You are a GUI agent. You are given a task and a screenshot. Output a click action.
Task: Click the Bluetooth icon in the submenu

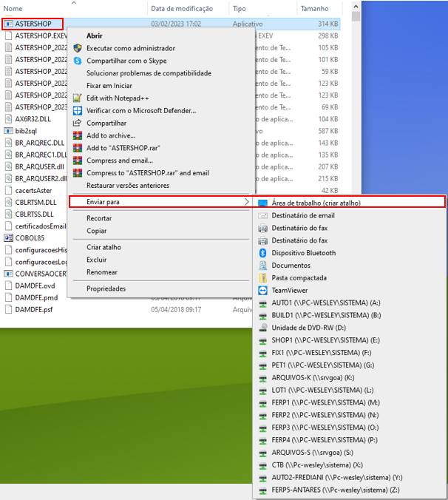click(262, 253)
